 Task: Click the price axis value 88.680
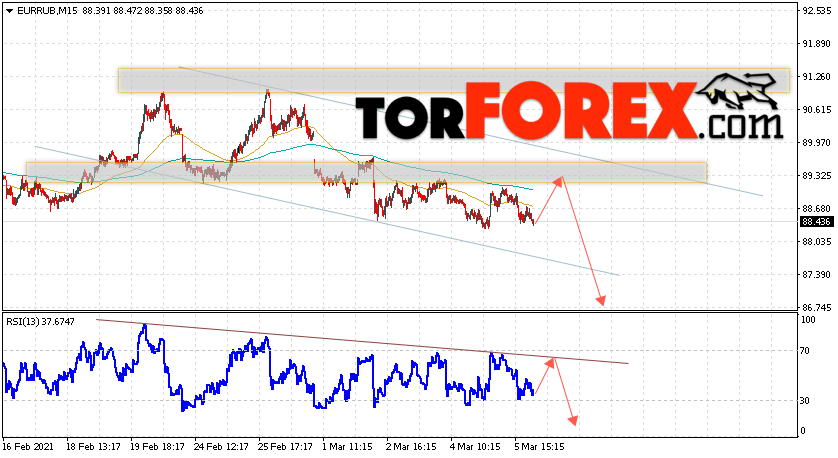817,208
